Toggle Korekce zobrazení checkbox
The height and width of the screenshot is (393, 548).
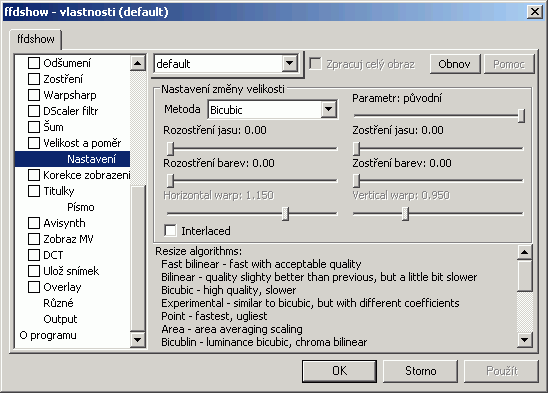(x=34, y=175)
